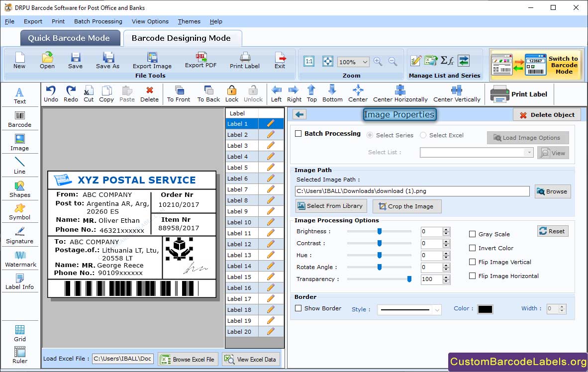Image resolution: width=588 pixels, height=372 pixels.
Task: Enable Gray Scale checkbox
Action: click(472, 234)
